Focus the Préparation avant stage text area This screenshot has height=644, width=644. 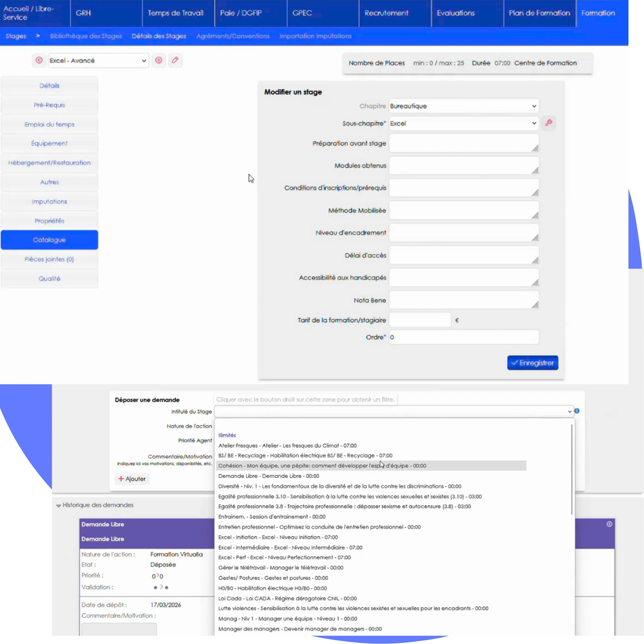pos(464,143)
